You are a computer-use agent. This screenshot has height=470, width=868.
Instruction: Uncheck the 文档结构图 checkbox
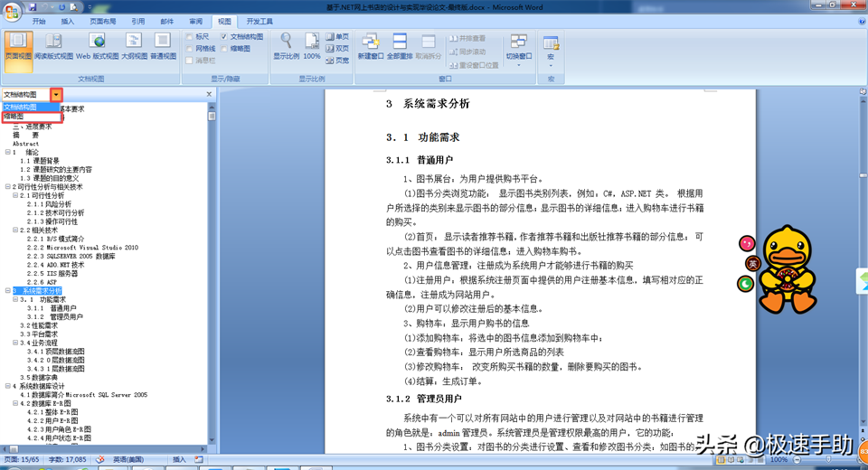224,37
